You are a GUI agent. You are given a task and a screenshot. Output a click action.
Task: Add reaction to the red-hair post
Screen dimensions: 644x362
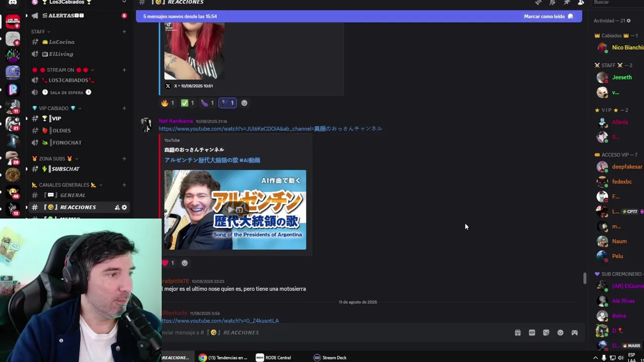pos(245,103)
